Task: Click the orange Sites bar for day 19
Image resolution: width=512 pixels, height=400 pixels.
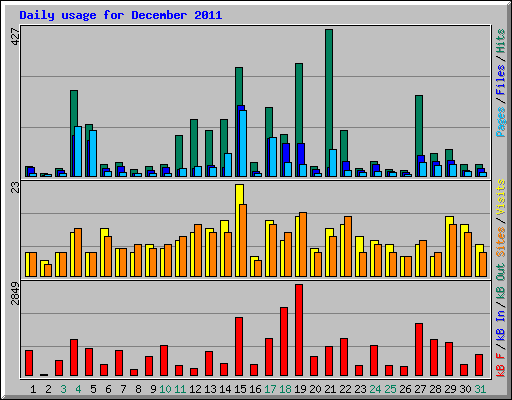Action: (x=303, y=244)
